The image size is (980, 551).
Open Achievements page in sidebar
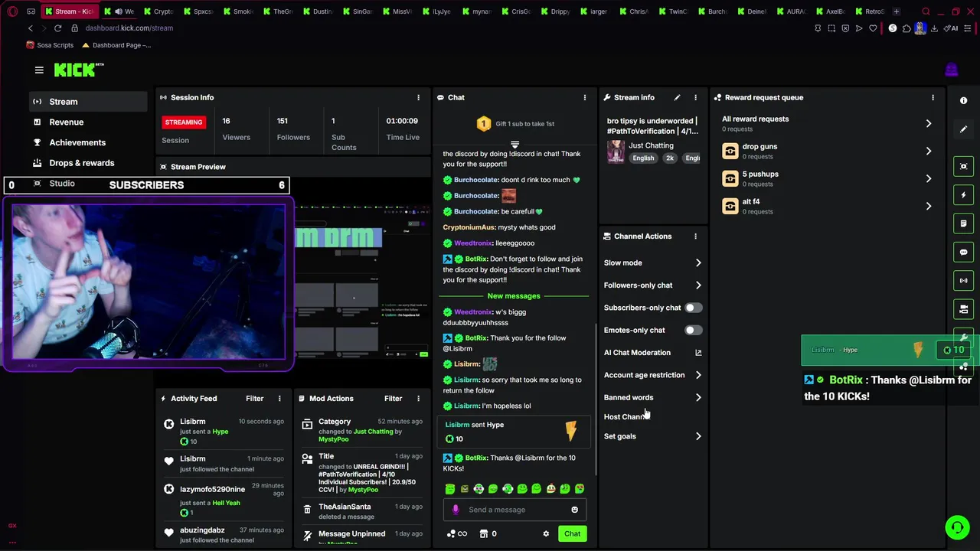pos(88,142)
